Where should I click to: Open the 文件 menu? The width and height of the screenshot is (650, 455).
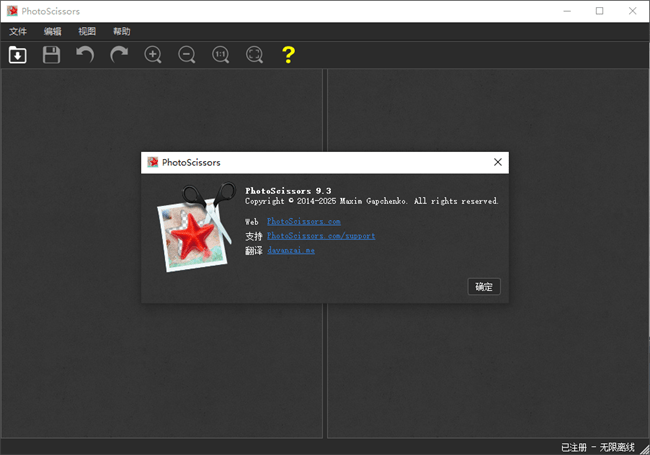coord(18,31)
